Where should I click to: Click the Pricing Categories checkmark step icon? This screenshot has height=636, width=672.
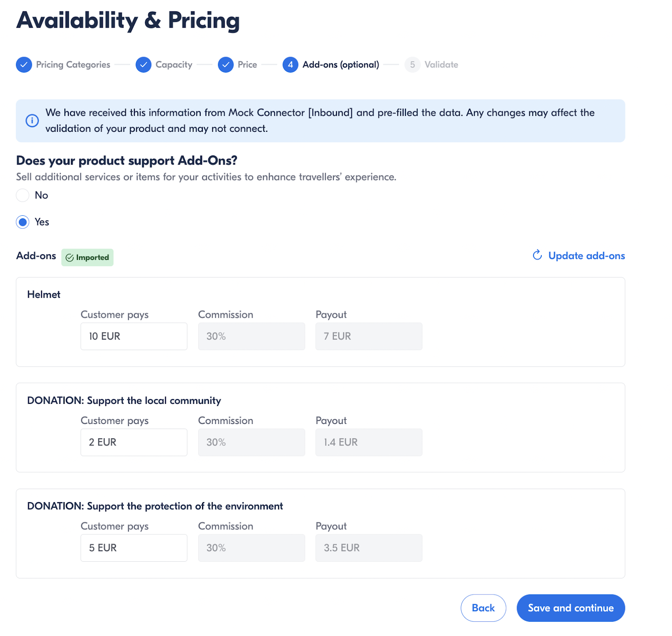click(24, 65)
